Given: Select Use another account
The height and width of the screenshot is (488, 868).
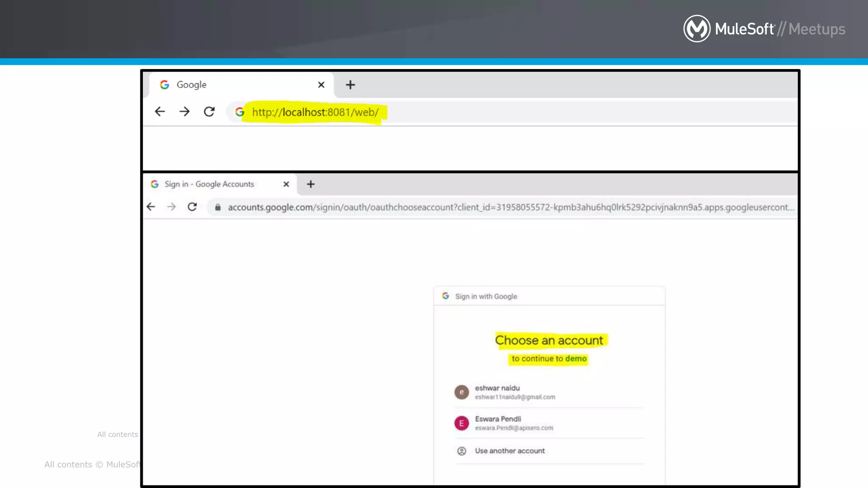Looking at the screenshot, I should click(x=549, y=451).
